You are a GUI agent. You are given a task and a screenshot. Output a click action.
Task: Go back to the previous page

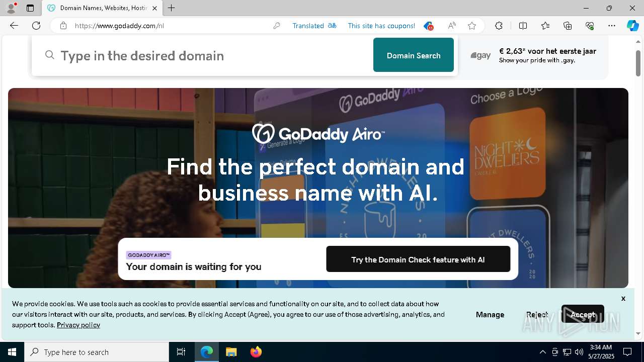(14, 26)
